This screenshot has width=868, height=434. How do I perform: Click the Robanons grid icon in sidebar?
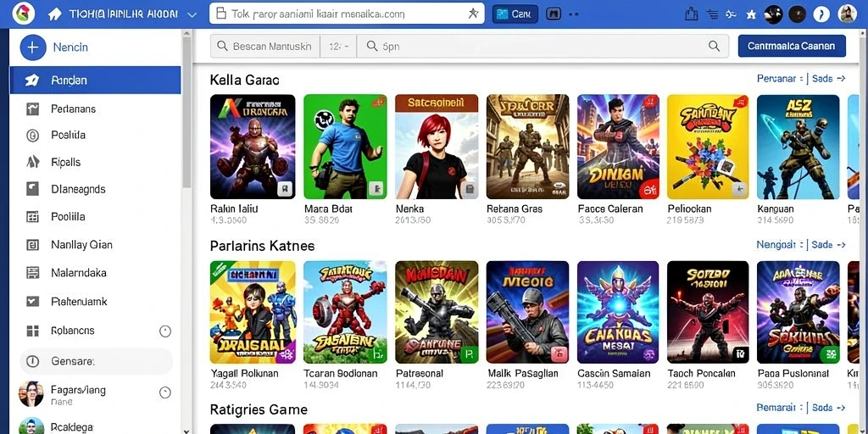pos(33,331)
